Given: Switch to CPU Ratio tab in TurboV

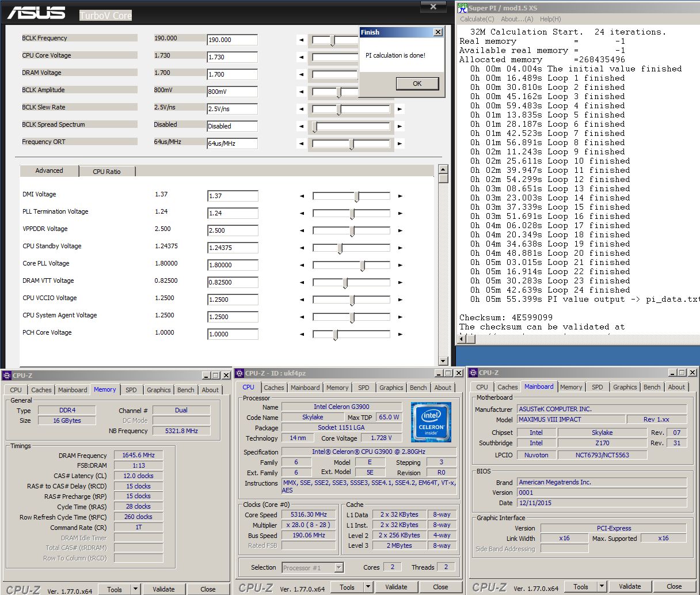Looking at the screenshot, I should pyautogui.click(x=107, y=172).
